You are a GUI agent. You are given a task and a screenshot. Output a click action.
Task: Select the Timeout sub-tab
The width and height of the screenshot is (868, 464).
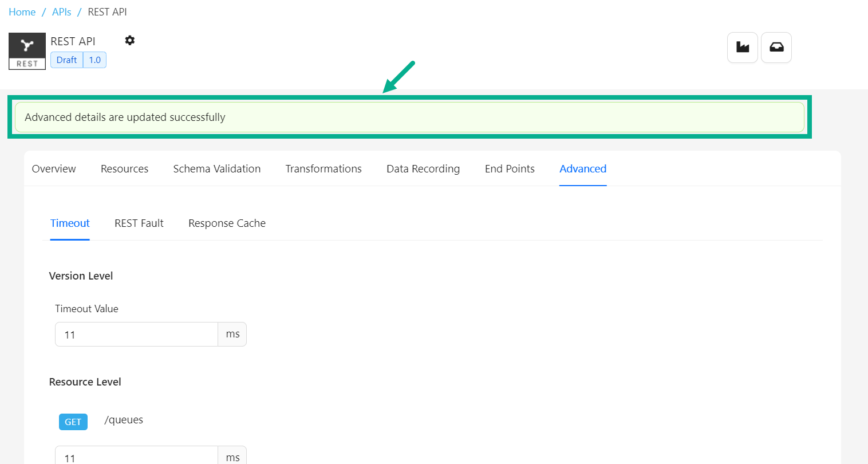(70, 223)
